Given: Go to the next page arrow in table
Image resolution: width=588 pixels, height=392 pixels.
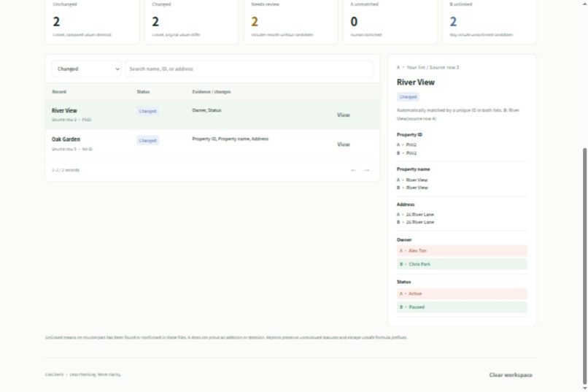Looking at the screenshot, I should [x=367, y=170].
